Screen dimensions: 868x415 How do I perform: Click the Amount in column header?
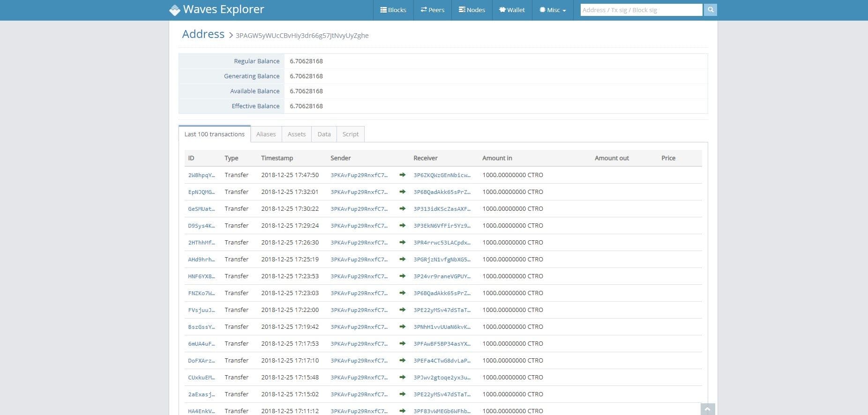[x=497, y=158]
